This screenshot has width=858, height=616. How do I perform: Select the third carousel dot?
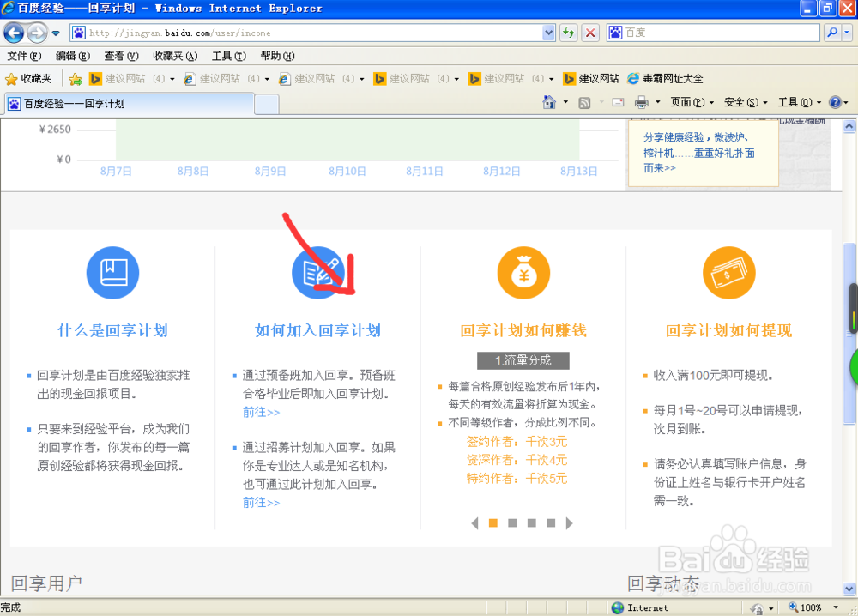point(531,523)
